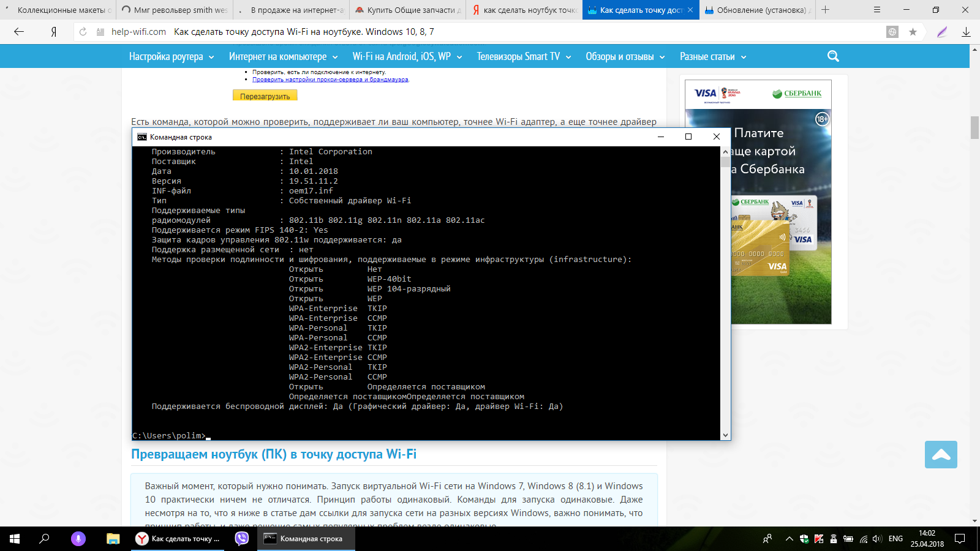Click the 'Intel Corporation' manufacturer value
Screen dimensions: 980x551
click(x=331, y=152)
